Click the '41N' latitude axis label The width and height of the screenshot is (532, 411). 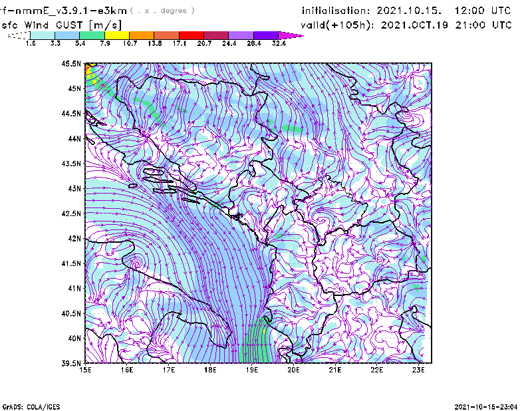[74, 289]
